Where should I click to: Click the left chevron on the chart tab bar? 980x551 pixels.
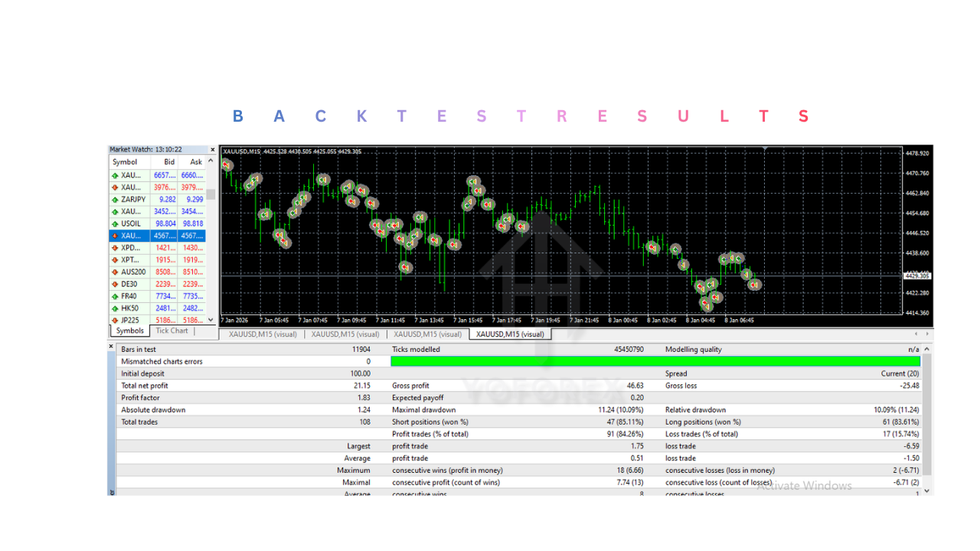(916, 334)
